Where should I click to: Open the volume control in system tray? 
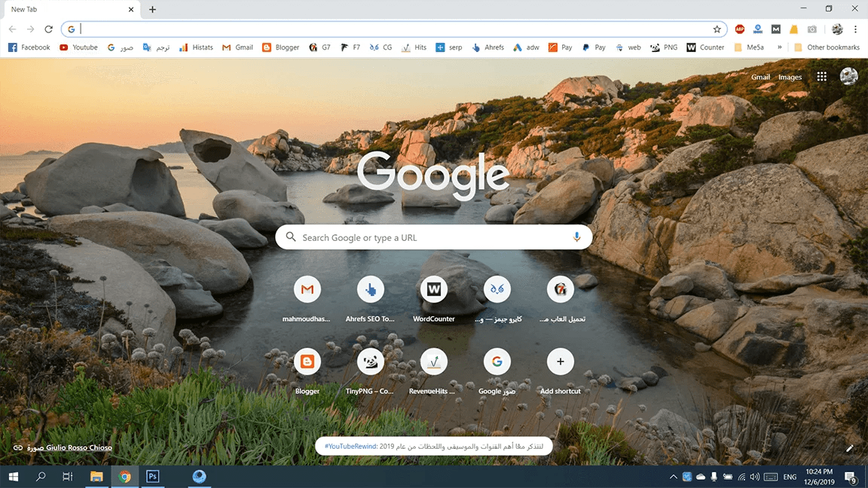click(x=754, y=477)
